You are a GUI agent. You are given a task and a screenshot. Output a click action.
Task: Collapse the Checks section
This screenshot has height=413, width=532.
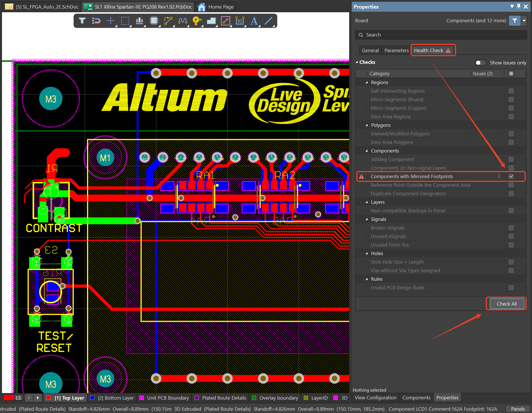point(357,62)
